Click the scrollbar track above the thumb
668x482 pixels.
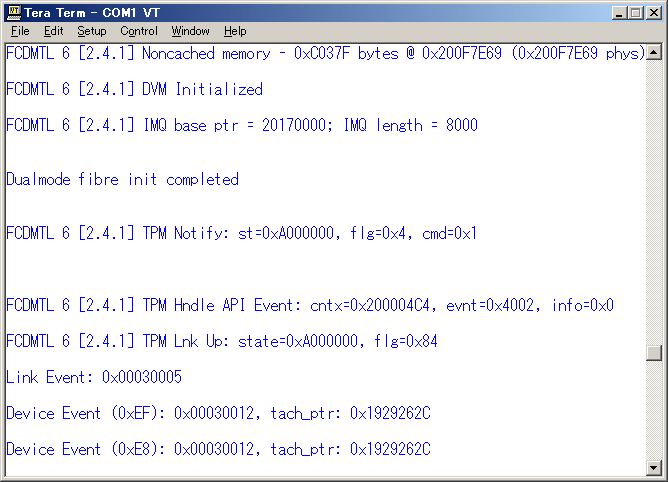pyautogui.click(x=654, y=200)
